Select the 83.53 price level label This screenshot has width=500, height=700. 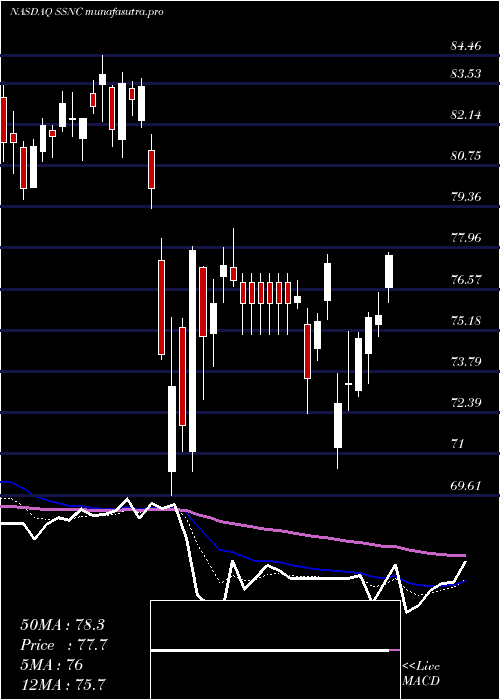click(466, 74)
